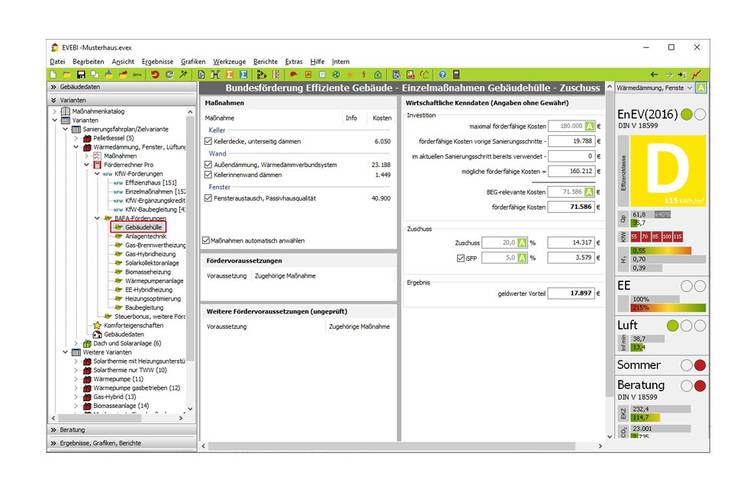Select 'Anlagentechnik' under BAFA-Förderungen
Viewport: 750px width, 482px height.
(145, 237)
